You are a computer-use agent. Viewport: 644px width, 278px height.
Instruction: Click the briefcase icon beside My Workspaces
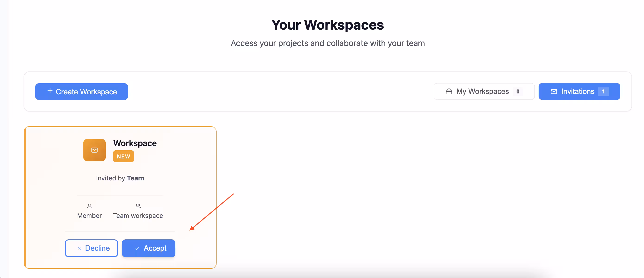point(449,92)
